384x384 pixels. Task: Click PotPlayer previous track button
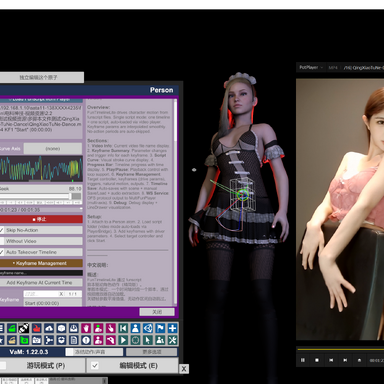click(331, 360)
